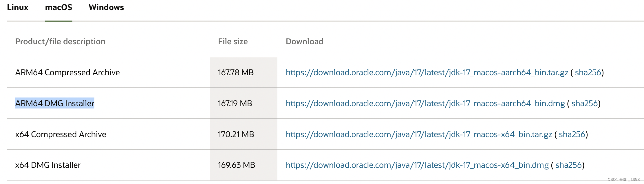The image size is (644, 184).
Task: Click the Download column header
Action: [304, 41]
